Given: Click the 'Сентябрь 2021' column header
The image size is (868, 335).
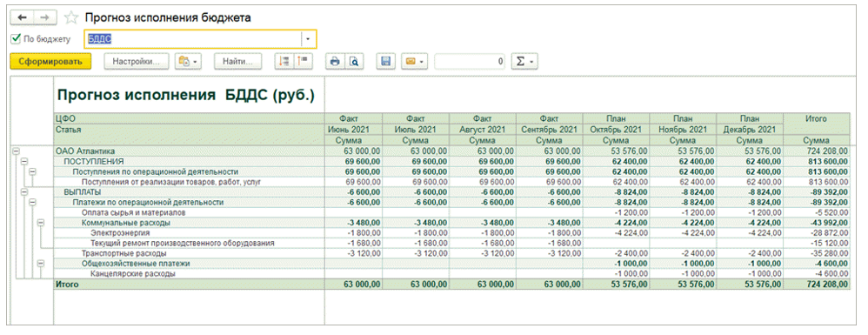Looking at the screenshot, I should (549, 131).
